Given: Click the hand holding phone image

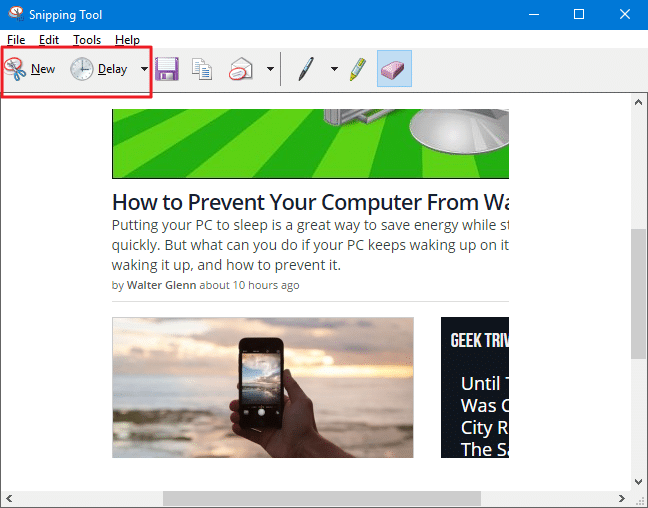Looking at the screenshot, I should pos(262,387).
